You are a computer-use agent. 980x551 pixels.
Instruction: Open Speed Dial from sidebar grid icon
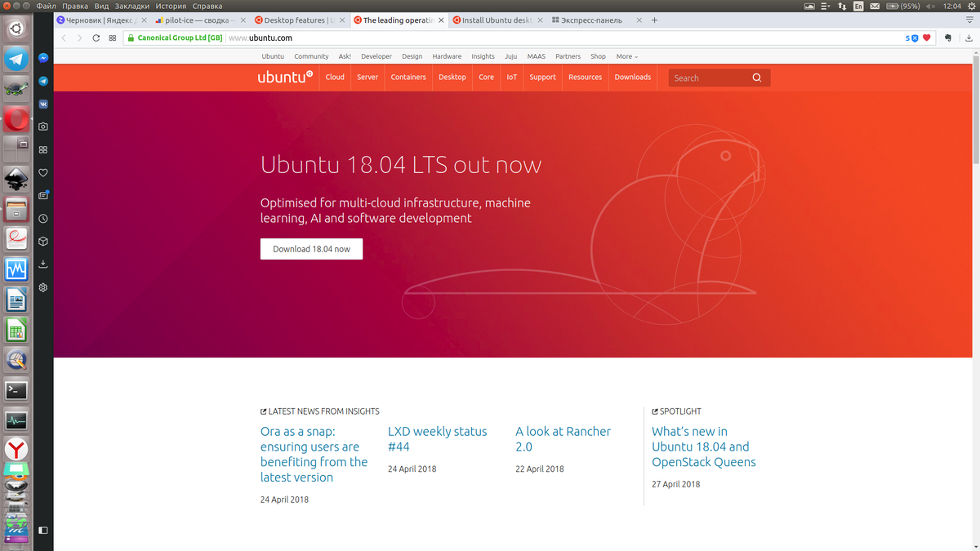click(x=43, y=149)
